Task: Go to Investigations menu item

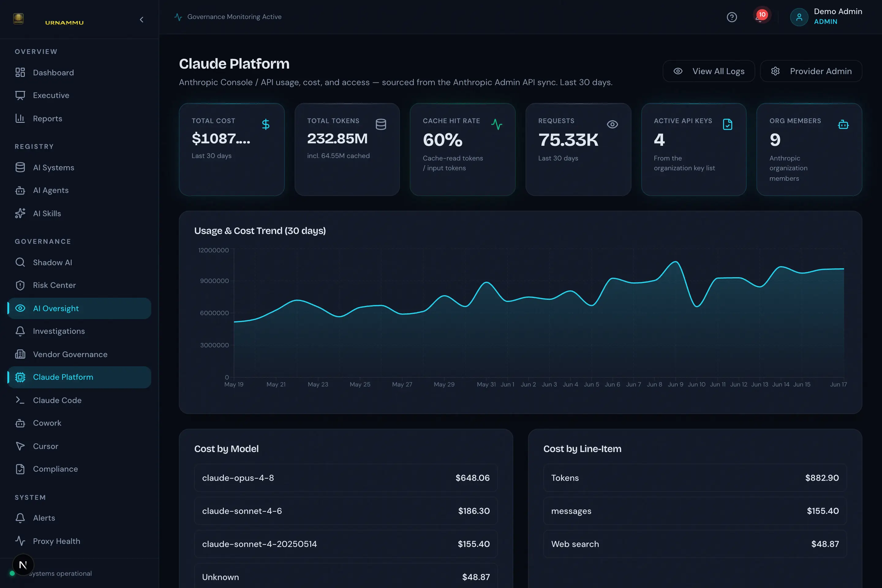Action: pos(79,331)
